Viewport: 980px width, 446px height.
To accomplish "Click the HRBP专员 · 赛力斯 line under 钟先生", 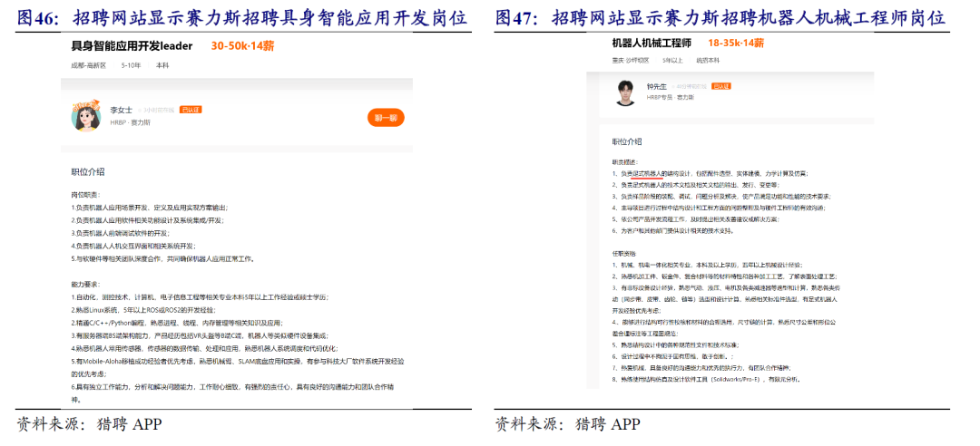I will pos(670,97).
